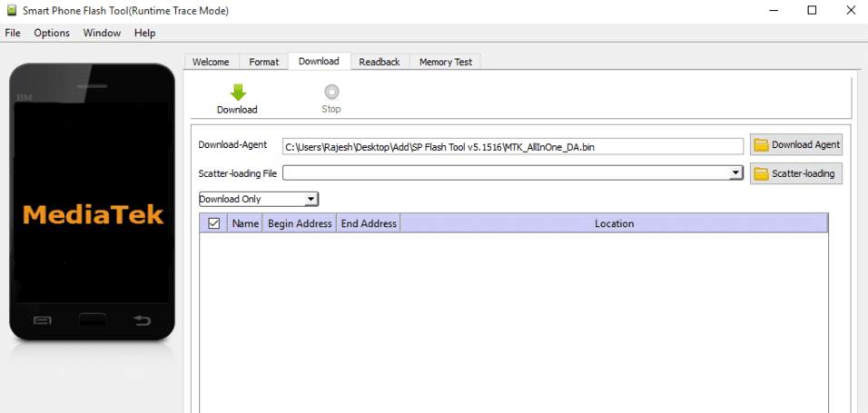Click the End Address column header
This screenshot has width=868, height=413.
tap(369, 223)
